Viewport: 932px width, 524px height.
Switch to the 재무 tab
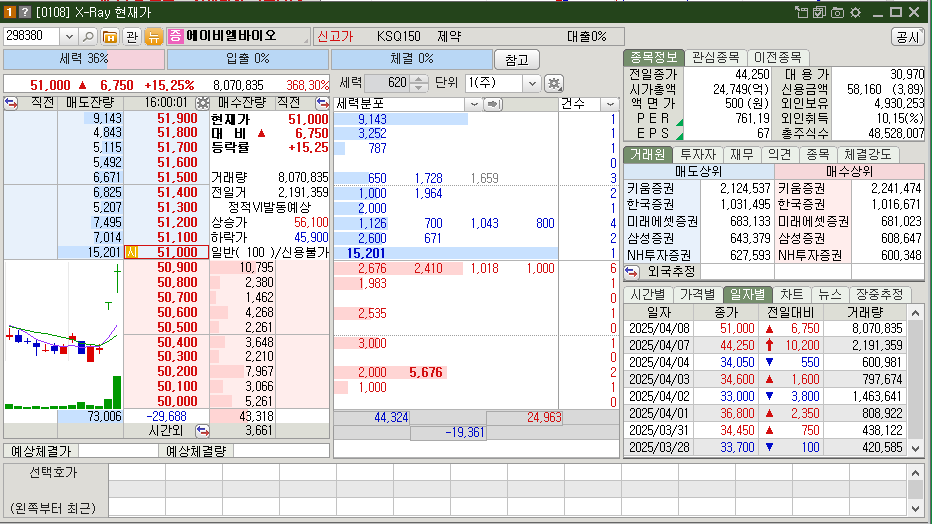coord(741,154)
